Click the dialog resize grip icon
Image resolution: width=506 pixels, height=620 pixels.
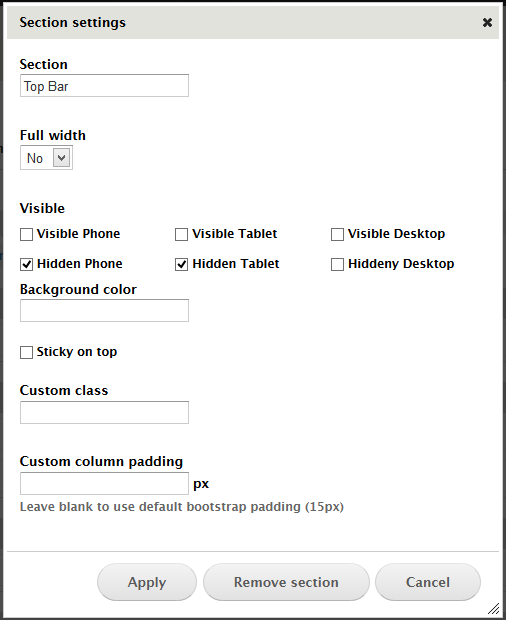pos(493,609)
